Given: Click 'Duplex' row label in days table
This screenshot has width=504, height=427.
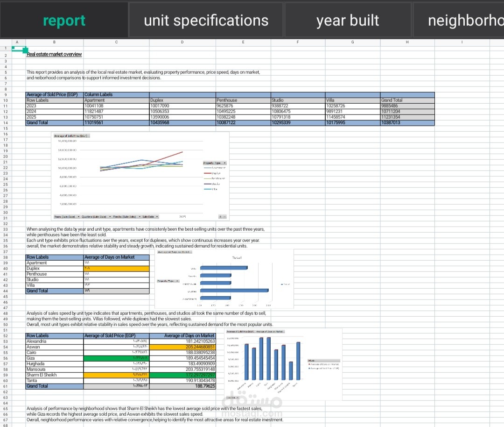Looking at the screenshot, I should pyautogui.click(x=55, y=268).
